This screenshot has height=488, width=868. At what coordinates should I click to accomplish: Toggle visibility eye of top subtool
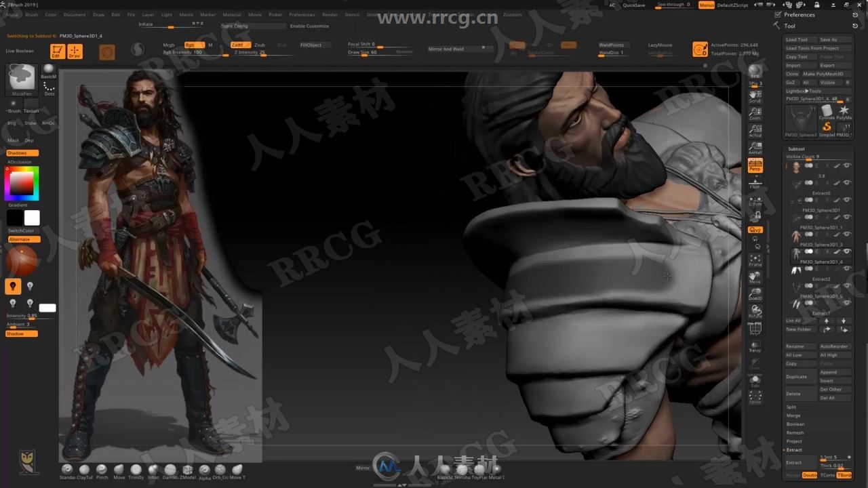coord(847,165)
